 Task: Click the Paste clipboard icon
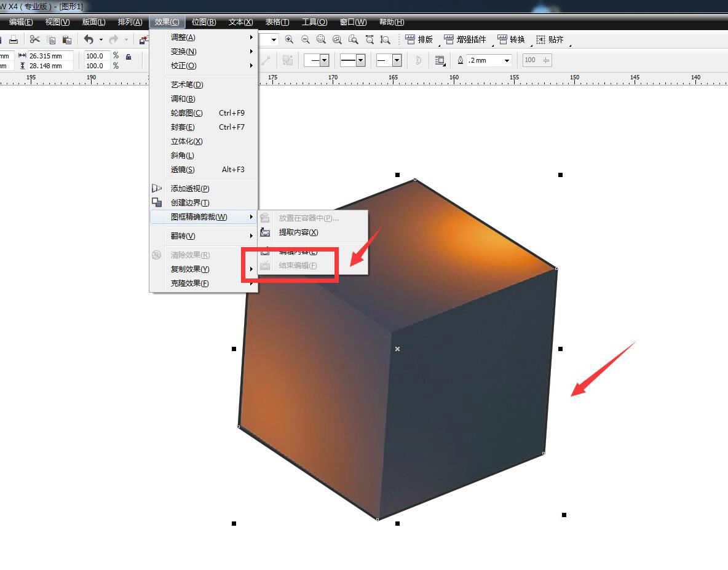(67, 40)
